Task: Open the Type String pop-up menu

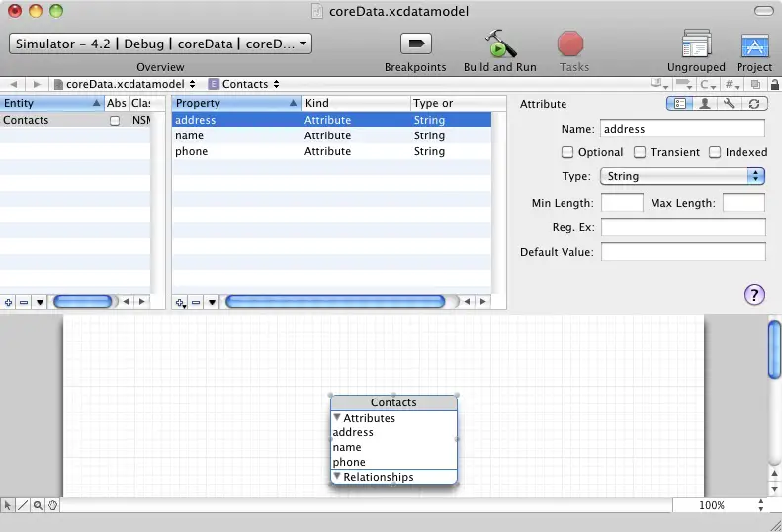Action: 682,176
